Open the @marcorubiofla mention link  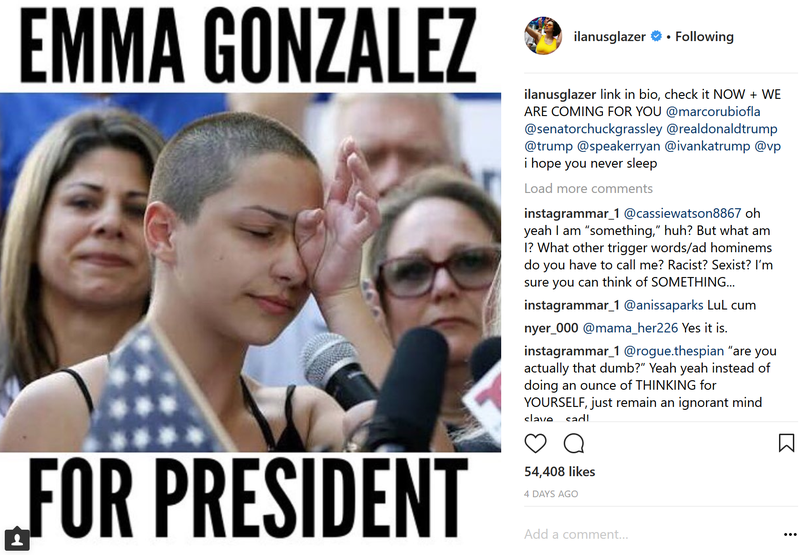tap(713, 112)
